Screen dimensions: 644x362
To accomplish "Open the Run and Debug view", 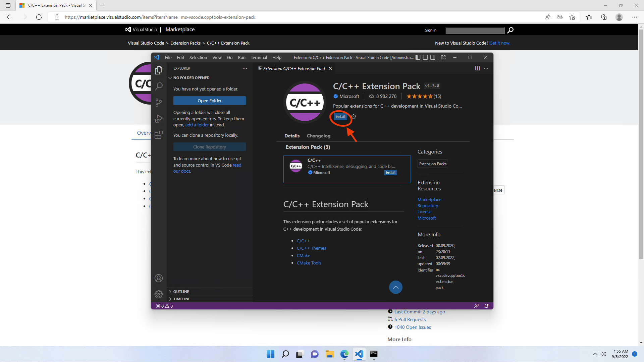I will pyautogui.click(x=158, y=119).
